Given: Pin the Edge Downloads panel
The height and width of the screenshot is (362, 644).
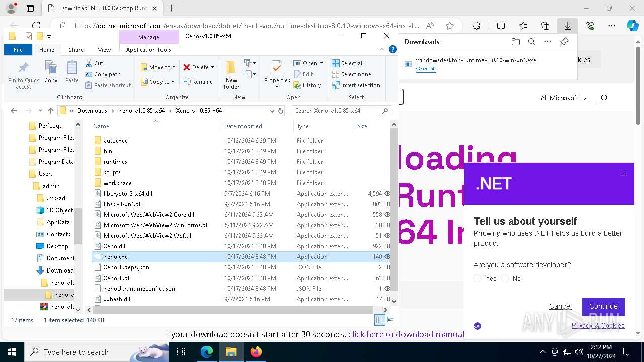Looking at the screenshot, I should (564, 42).
